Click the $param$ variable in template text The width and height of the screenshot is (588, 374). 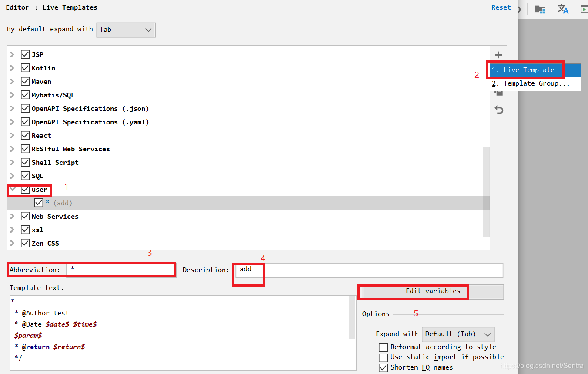[28, 336]
